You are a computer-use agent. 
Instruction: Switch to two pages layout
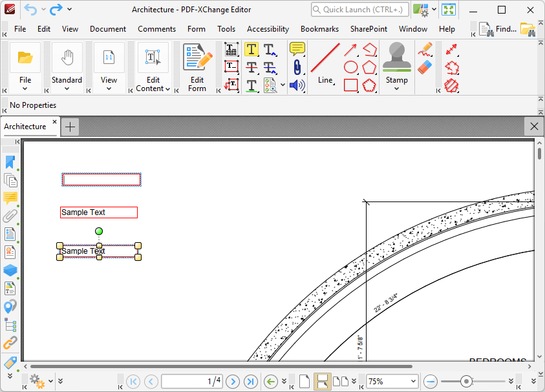click(x=341, y=382)
